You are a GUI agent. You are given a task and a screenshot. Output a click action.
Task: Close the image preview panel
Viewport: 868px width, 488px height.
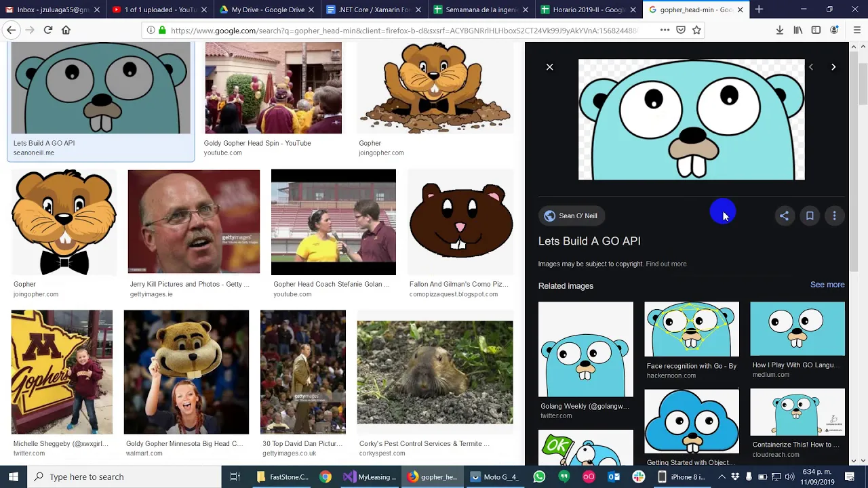(550, 67)
